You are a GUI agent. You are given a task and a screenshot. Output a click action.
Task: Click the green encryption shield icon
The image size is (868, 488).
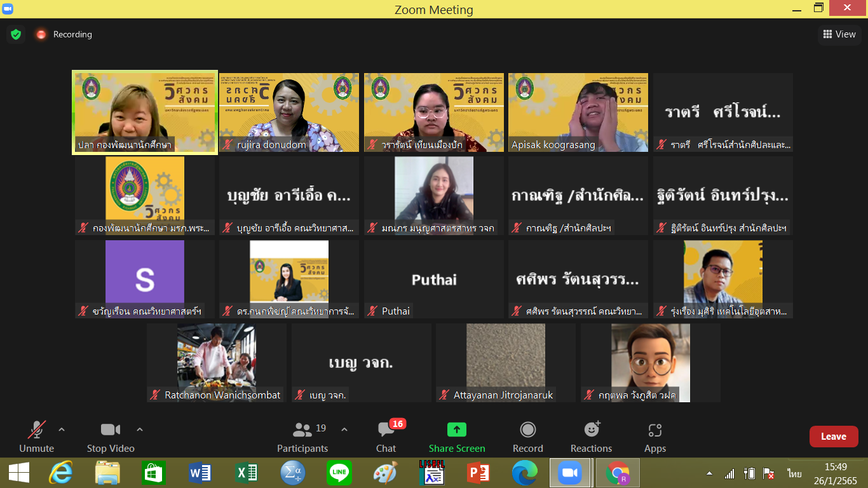[16, 34]
